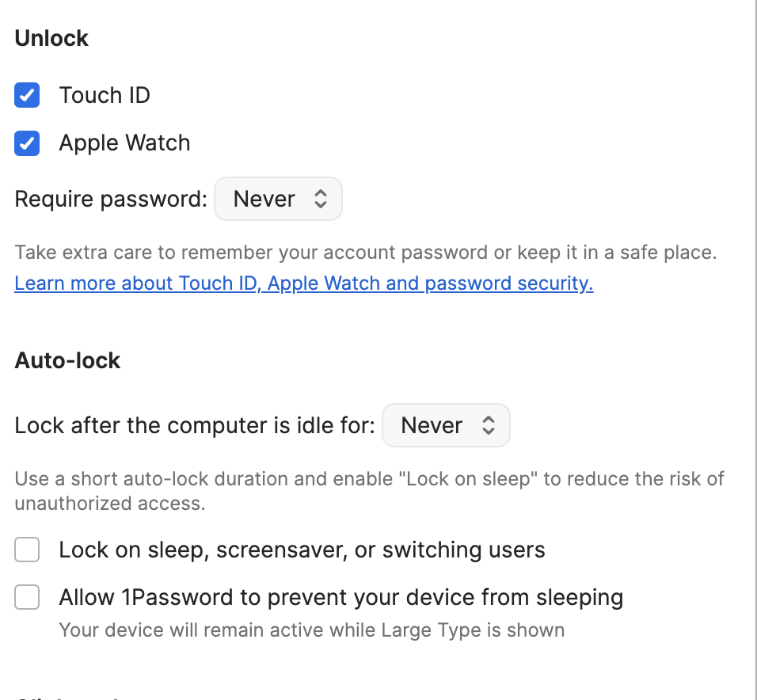Open the Learn more about Touch ID link
Image resolution: width=757 pixels, height=700 pixels.
303,283
